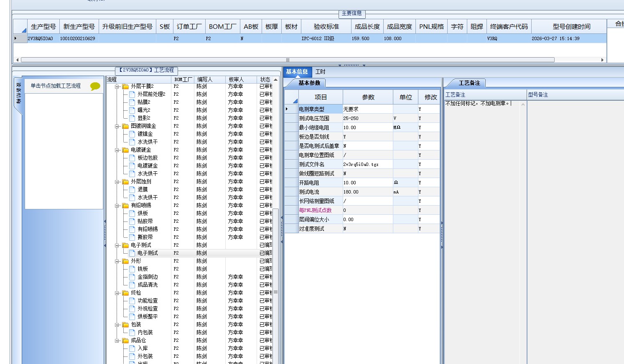The image size is (624, 364).
Task: Click the 撕胶带 document icon
Action: [x=132, y=237]
